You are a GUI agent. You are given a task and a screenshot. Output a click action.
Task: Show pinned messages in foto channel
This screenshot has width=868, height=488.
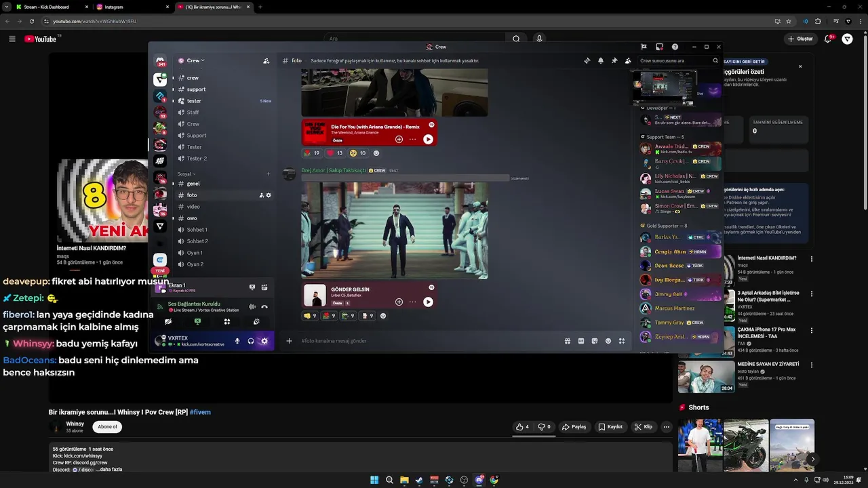pos(614,61)
